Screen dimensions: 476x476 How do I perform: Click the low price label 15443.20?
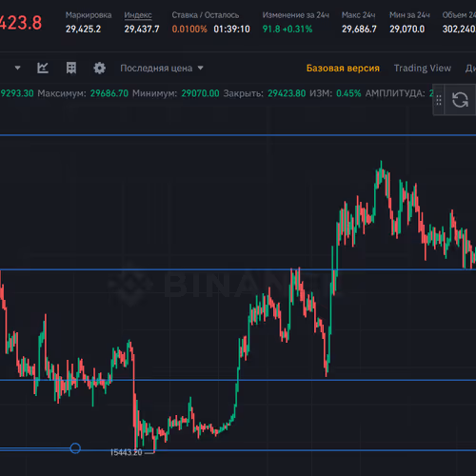point(126,452)
